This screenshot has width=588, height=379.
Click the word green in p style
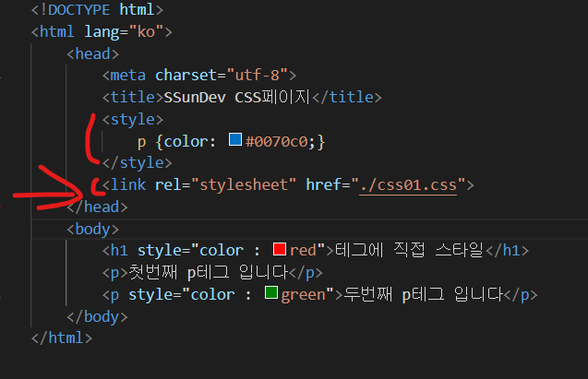coord(303,295)
